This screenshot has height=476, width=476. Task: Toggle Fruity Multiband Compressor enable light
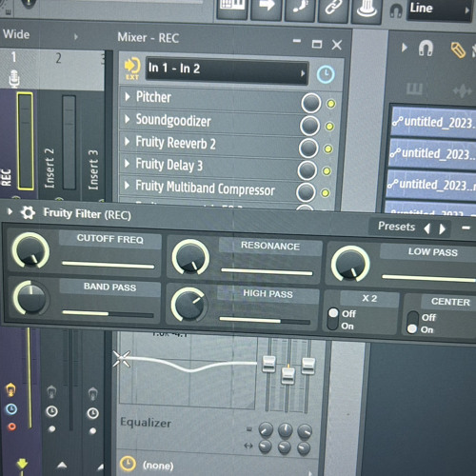click(x=325, y=192)
